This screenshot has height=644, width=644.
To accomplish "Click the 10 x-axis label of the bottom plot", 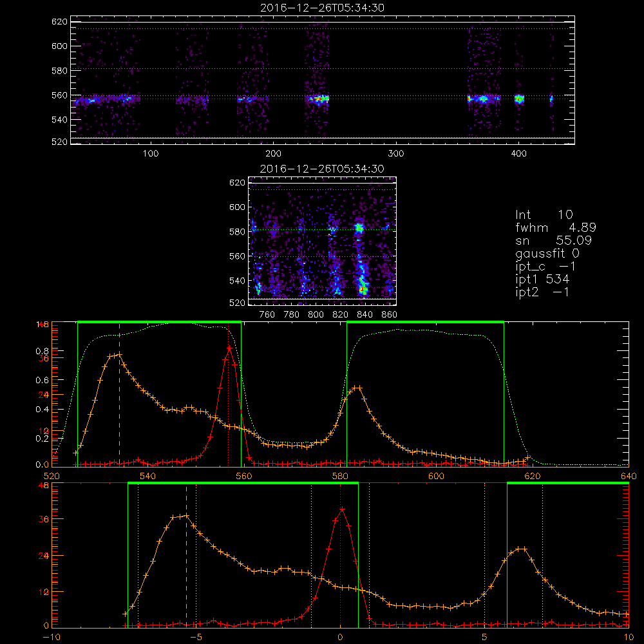I will (x=629, y=638).
